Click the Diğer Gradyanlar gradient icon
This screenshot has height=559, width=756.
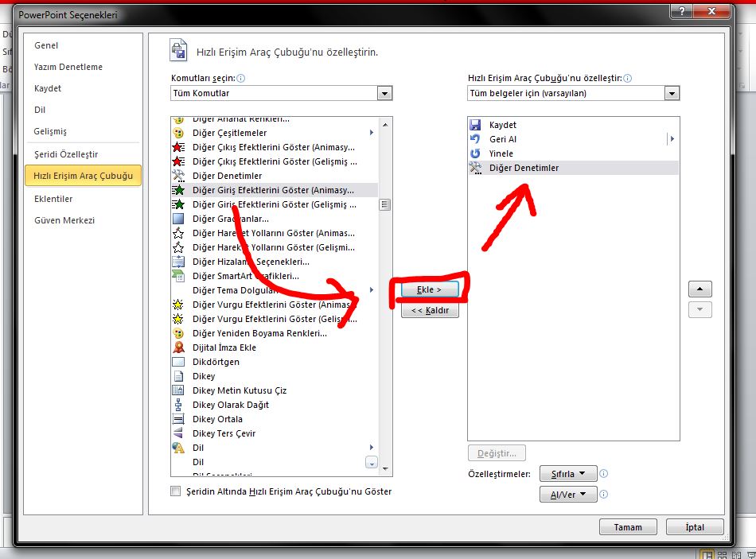[x=178, y=219]
